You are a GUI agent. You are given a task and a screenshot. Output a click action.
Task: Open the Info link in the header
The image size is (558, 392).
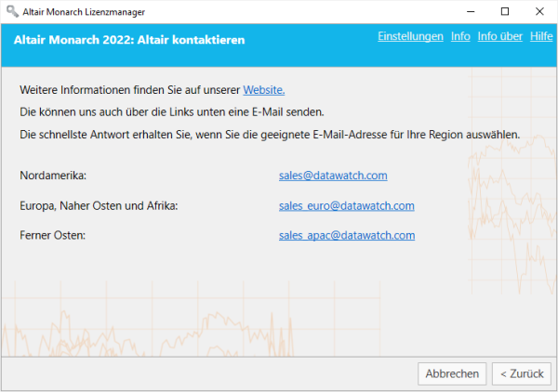click(x=460, y=36)
